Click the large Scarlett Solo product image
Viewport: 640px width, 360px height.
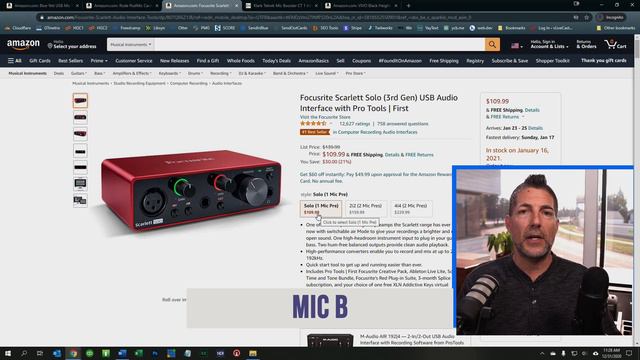[x=191, y=191]
